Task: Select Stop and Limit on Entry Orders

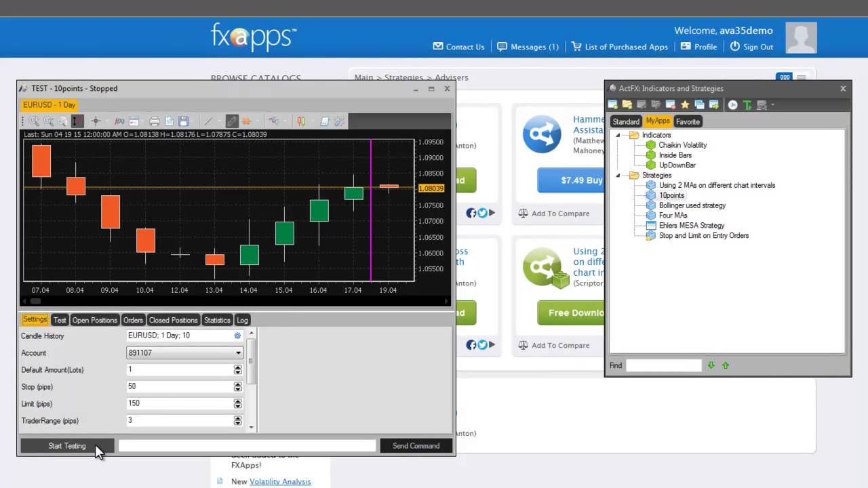Action: pos(703,236)
